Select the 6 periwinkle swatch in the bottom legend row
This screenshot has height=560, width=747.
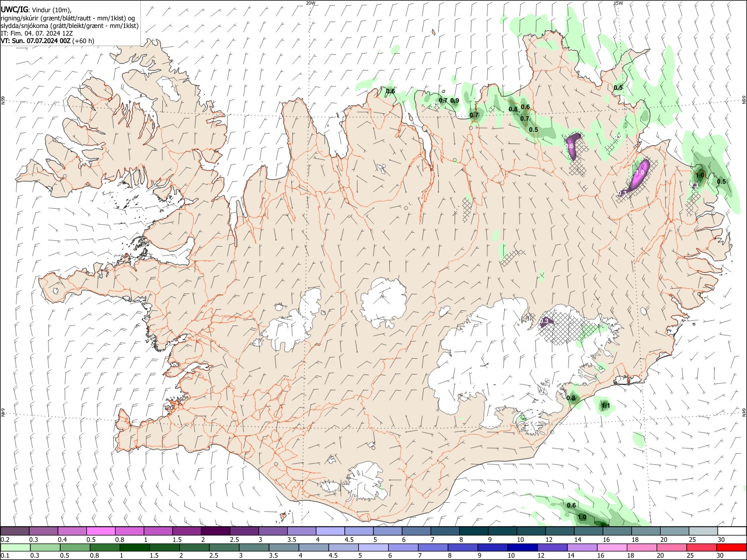[x=403, y=547]
